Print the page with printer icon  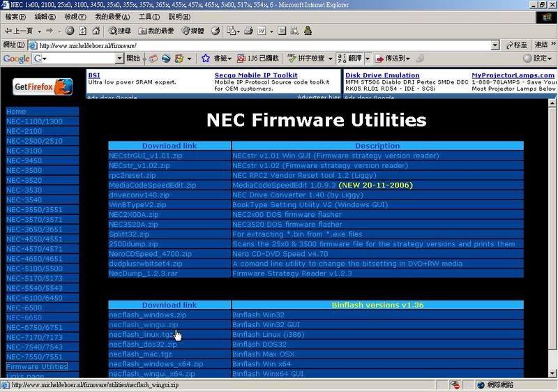pos(248,31)
